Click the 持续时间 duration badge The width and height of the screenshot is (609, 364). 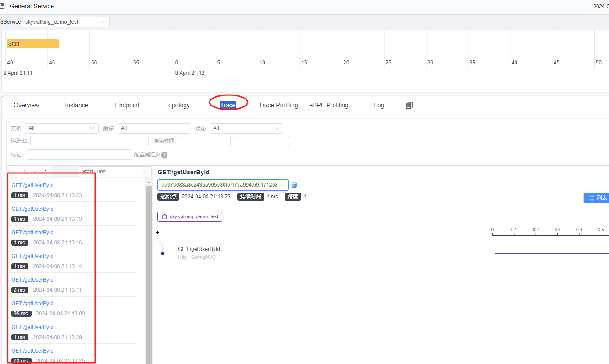[x=250, y=197]
